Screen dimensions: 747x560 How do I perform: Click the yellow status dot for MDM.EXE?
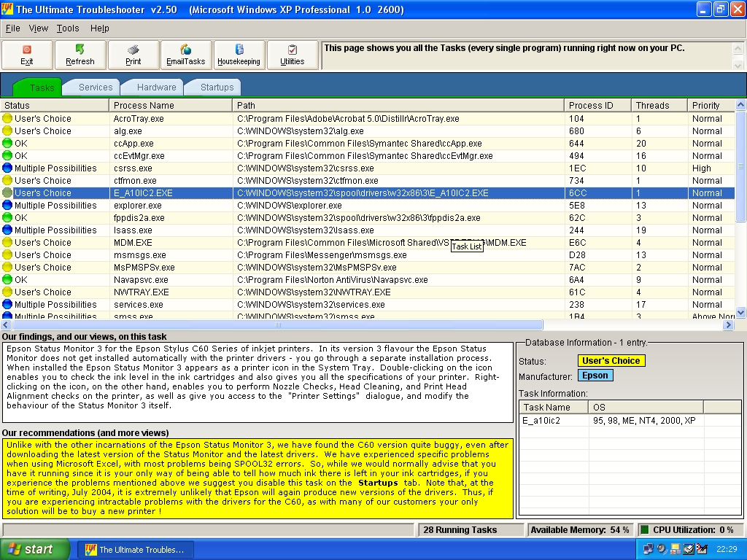[7, 242]
